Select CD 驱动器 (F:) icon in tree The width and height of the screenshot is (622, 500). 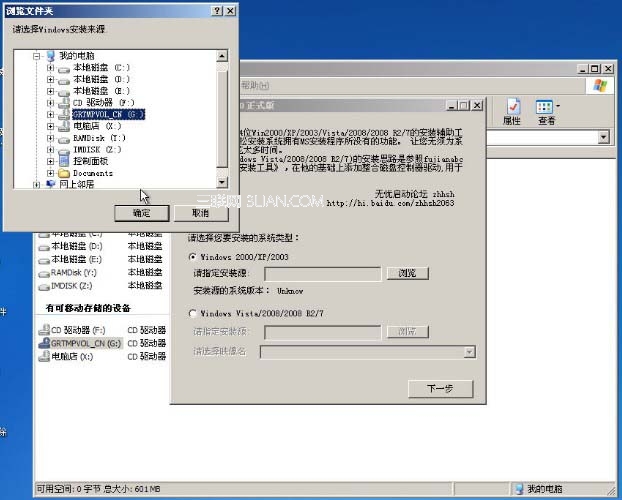coord(63,103)
